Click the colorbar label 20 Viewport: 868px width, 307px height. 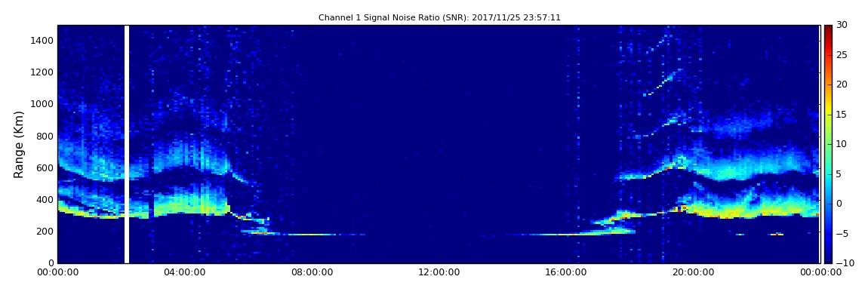(x=842, y=84)
